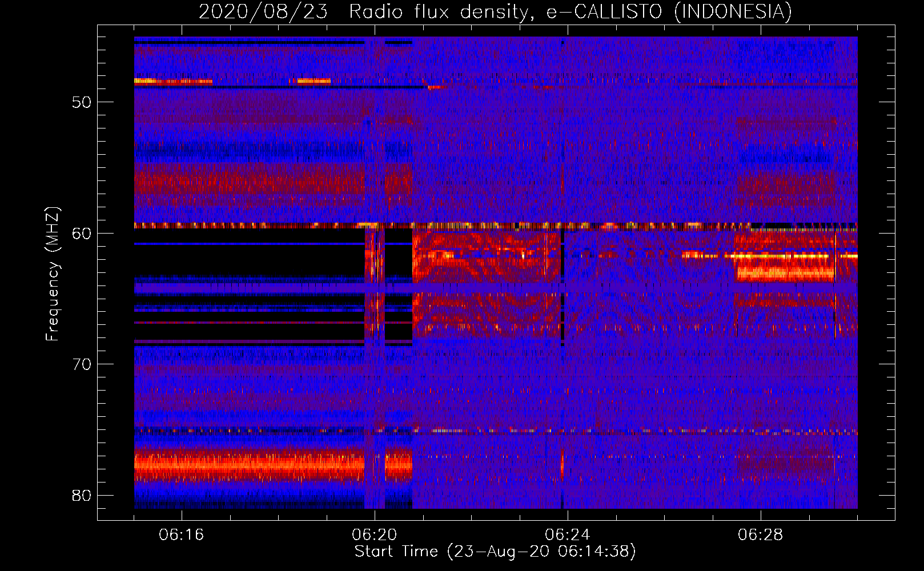Click the 06:24 time tick label
This screenshot has height=571, width=924.
567,535
